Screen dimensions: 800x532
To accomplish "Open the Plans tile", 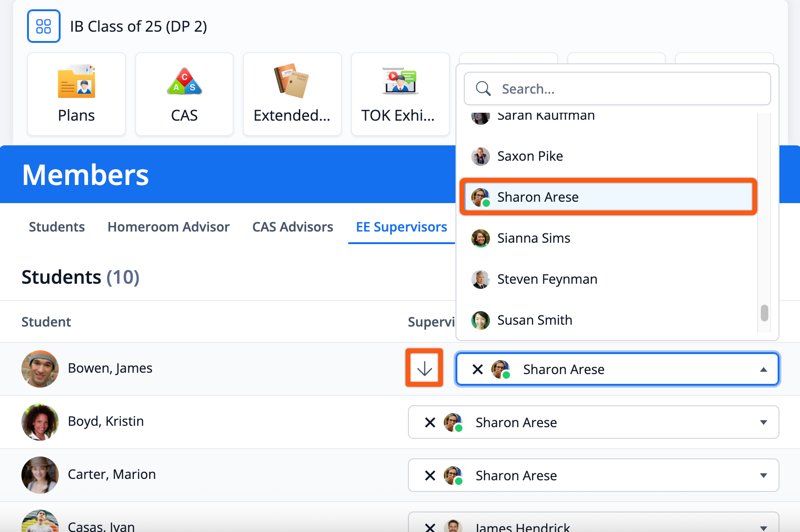I will [x=76, y=94].
